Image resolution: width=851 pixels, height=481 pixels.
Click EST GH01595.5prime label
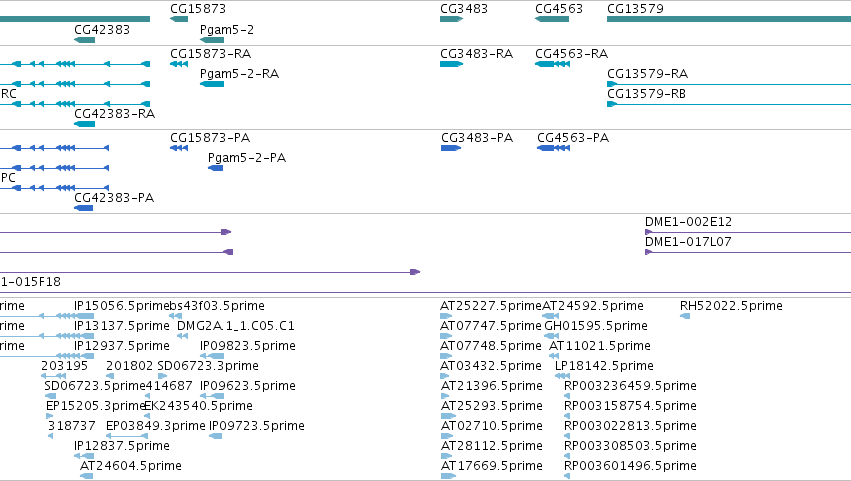(x=596, y=326)
